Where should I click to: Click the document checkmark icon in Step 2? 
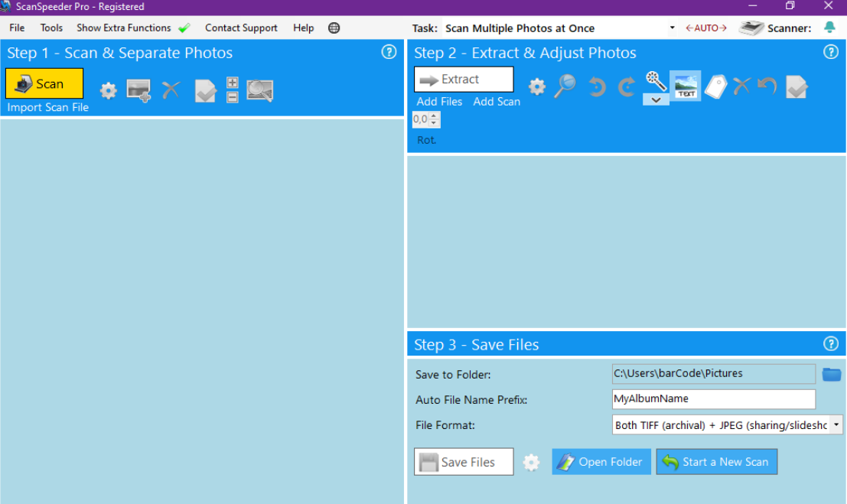coord(797,87)
